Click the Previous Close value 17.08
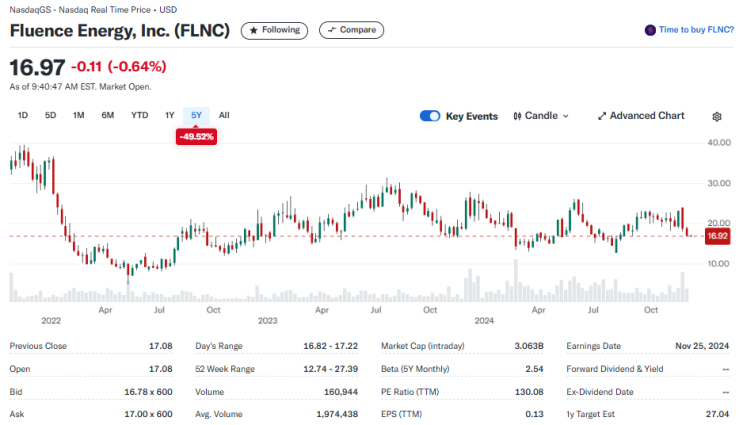The width and height of the screenshot is (743, 425). pyautogui.click(x=161, y=346)
